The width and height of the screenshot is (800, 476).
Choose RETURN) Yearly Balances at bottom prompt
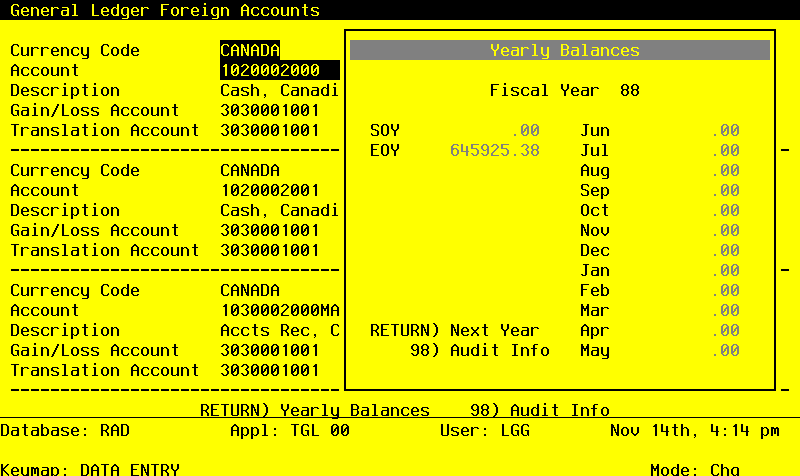315,410
